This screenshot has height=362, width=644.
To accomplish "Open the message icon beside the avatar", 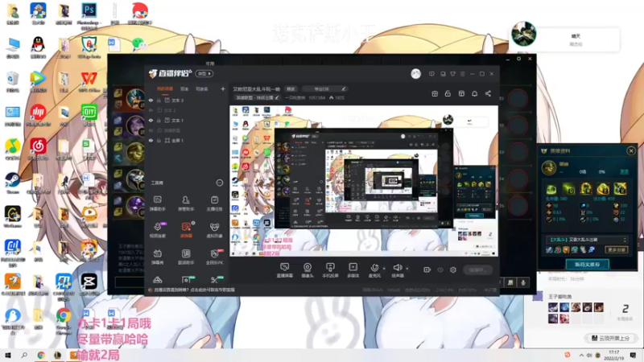I will [431, 74].
